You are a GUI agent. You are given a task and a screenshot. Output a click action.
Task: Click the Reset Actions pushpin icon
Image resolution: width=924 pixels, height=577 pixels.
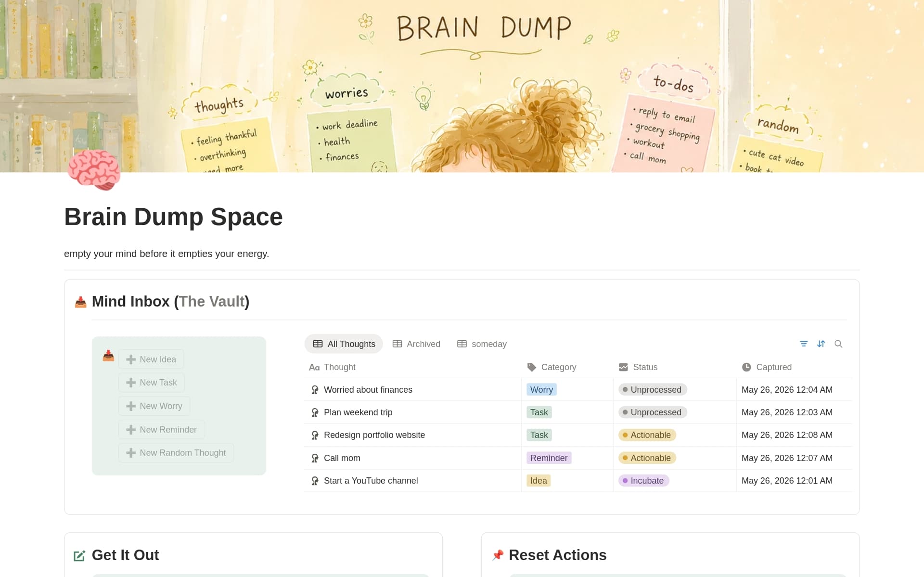point(498,555)
